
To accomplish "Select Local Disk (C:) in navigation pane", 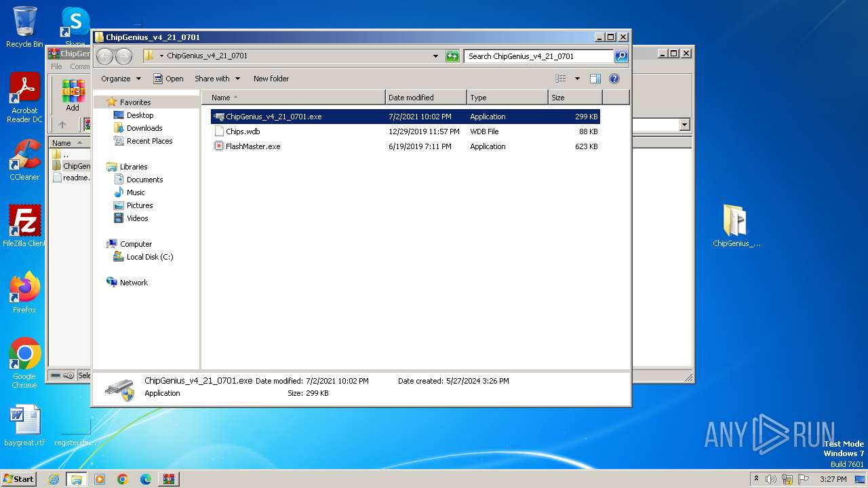I will tap(143, 257).
